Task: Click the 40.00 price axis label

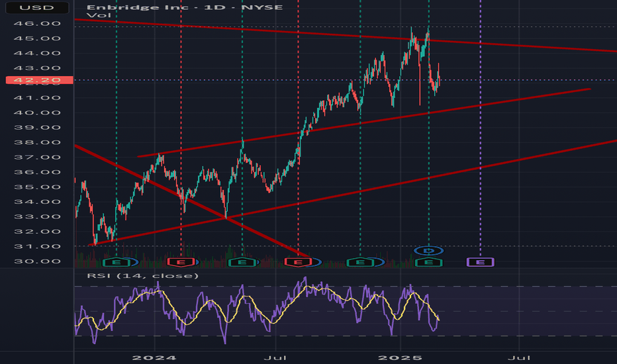Action: click(37, 113)
